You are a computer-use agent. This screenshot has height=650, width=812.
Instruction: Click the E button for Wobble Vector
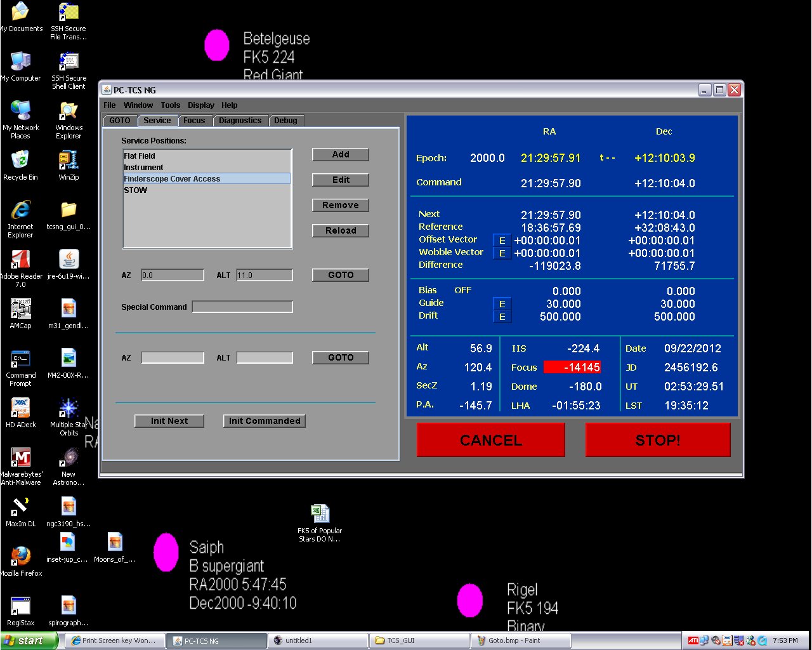point(502,253)
